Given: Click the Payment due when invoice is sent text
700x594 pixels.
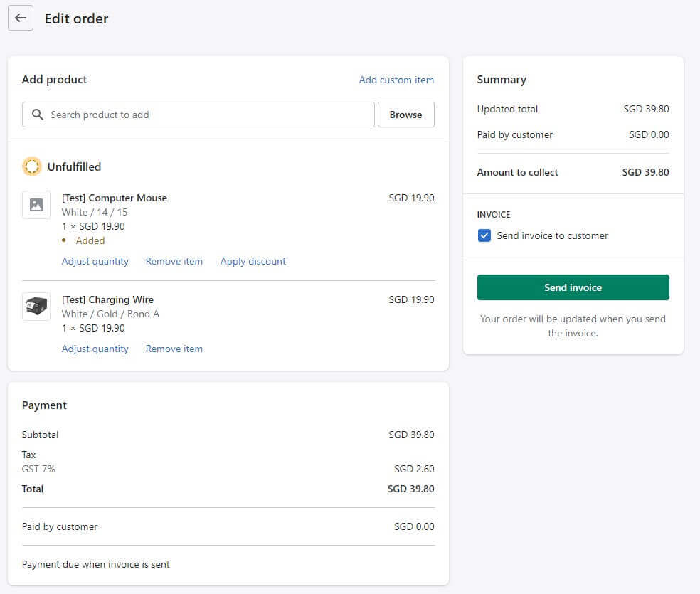Looking at the screenshot, I should click(95, 565).
